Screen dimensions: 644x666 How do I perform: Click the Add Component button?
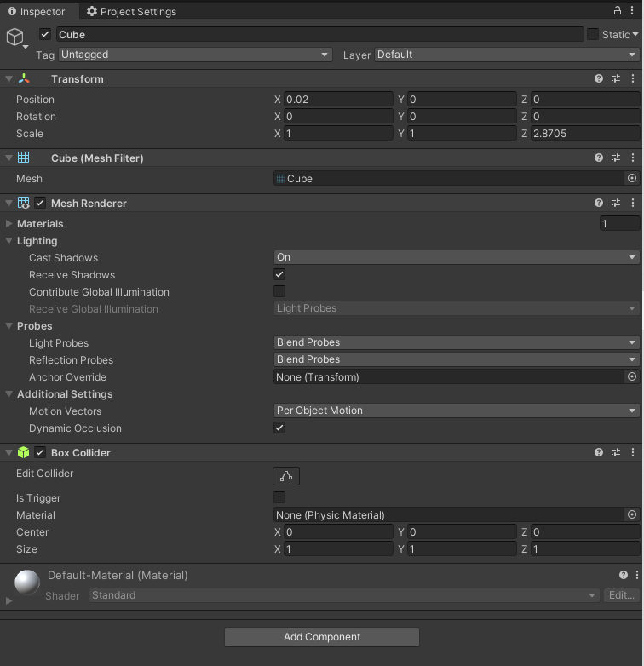(x=322, y=637)
